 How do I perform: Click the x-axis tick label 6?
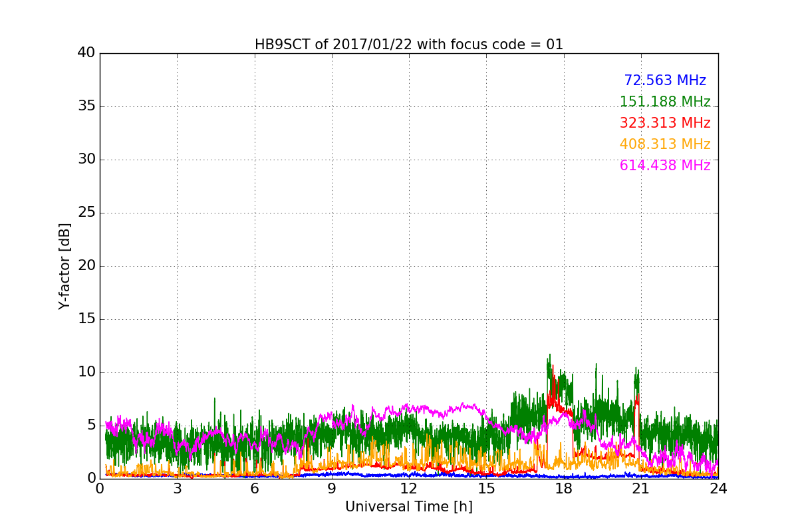click(255, 489)
